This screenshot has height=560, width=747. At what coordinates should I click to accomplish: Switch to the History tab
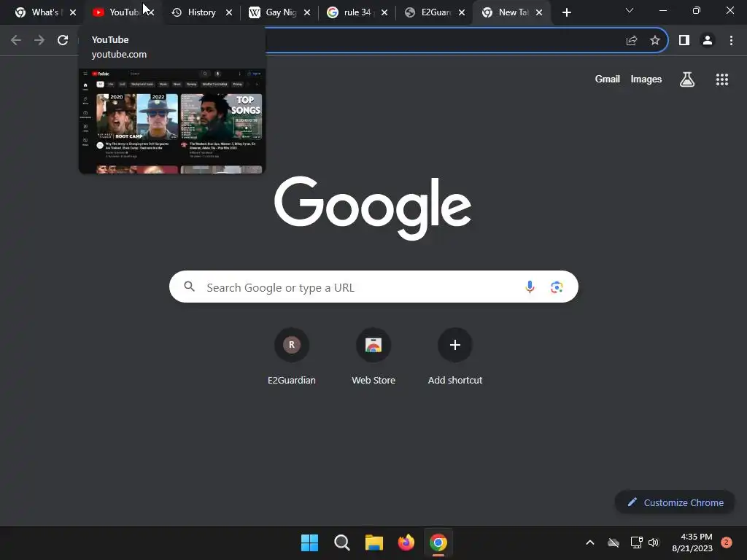coord(194,12)
